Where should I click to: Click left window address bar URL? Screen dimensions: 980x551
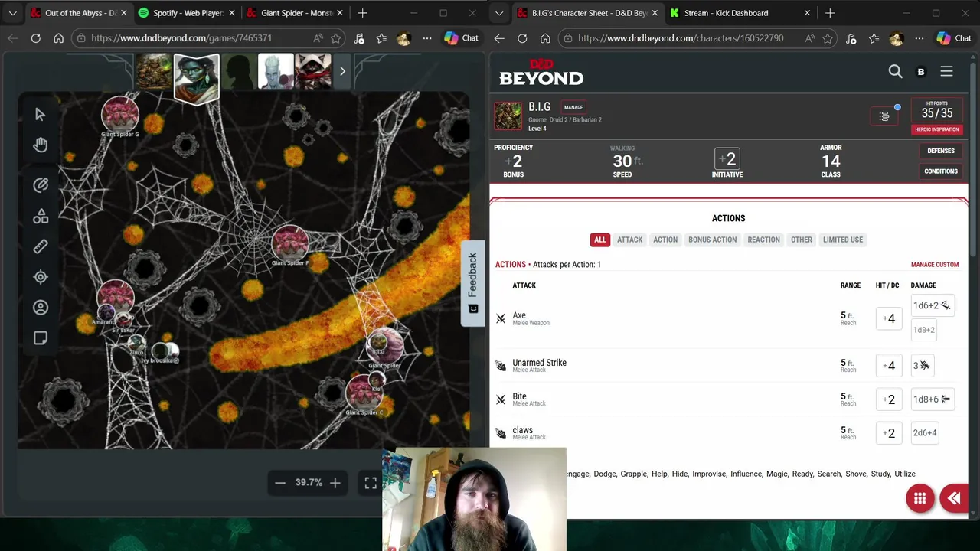click(x=181, y=38)
